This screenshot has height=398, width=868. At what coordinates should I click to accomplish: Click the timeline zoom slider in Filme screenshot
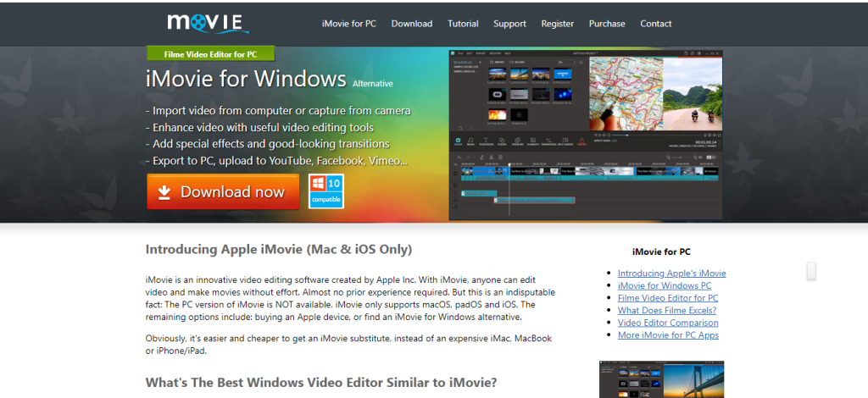click(682, 158)
